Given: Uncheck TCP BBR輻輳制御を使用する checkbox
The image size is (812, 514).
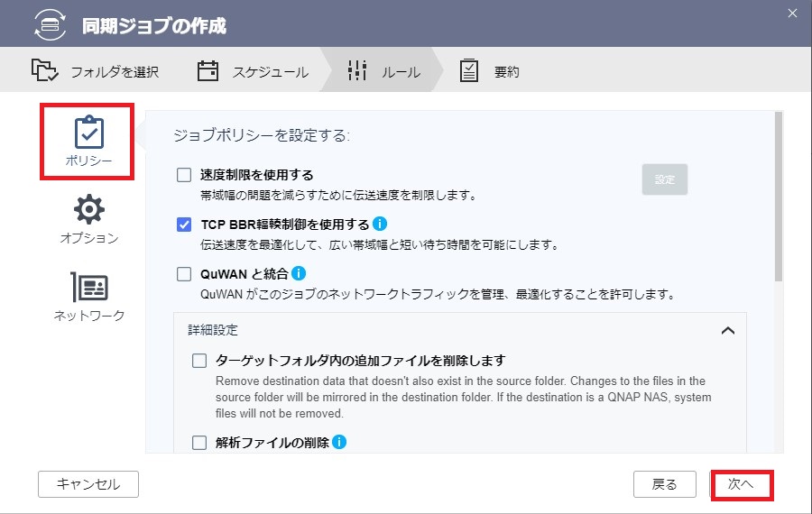Looking at the screenshot, I should (x=184, y=225).
